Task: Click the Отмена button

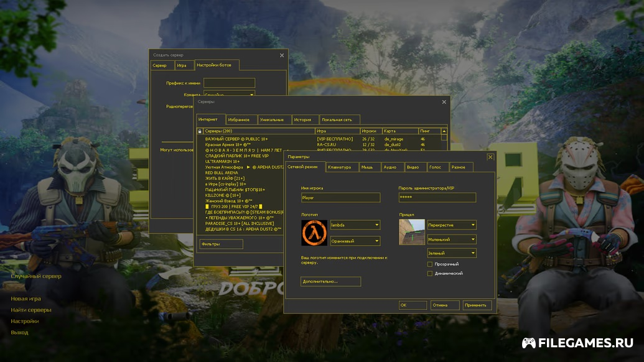Action: [445, 305]
